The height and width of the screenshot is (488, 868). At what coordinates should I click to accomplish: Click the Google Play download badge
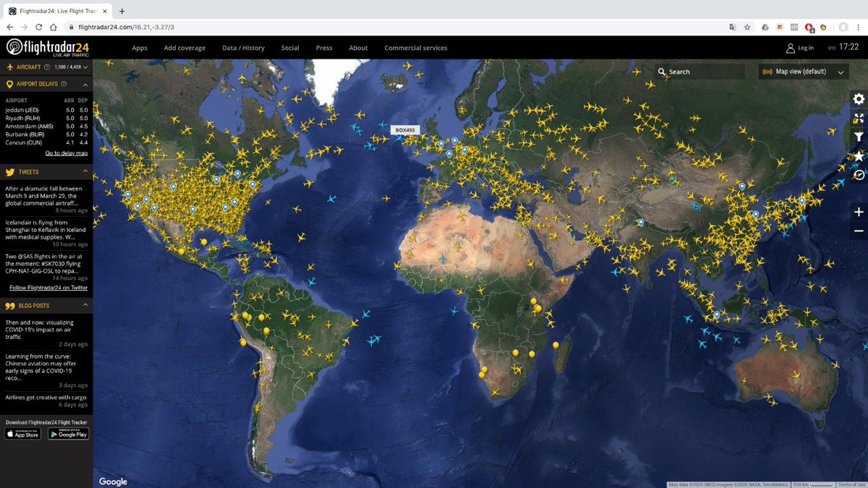click(69, 434)
